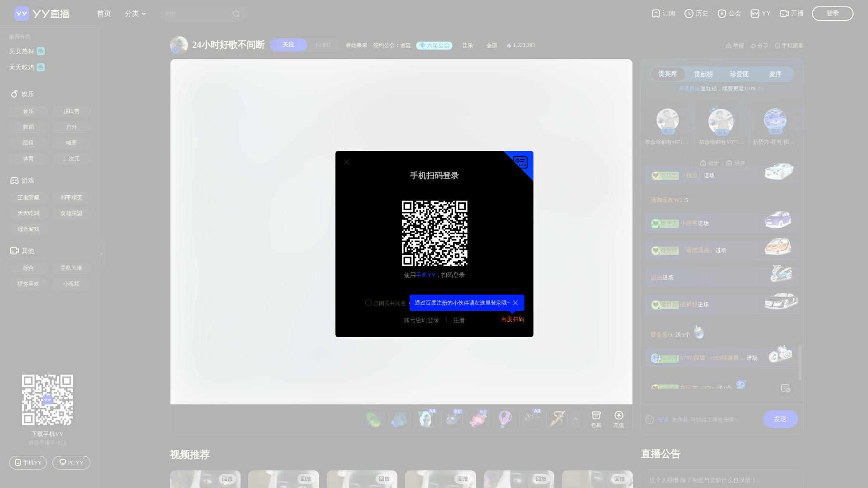Tick the 已阅读并同意 agreement radio button
The width and height of the screenshot is (868, 488).
368,303
